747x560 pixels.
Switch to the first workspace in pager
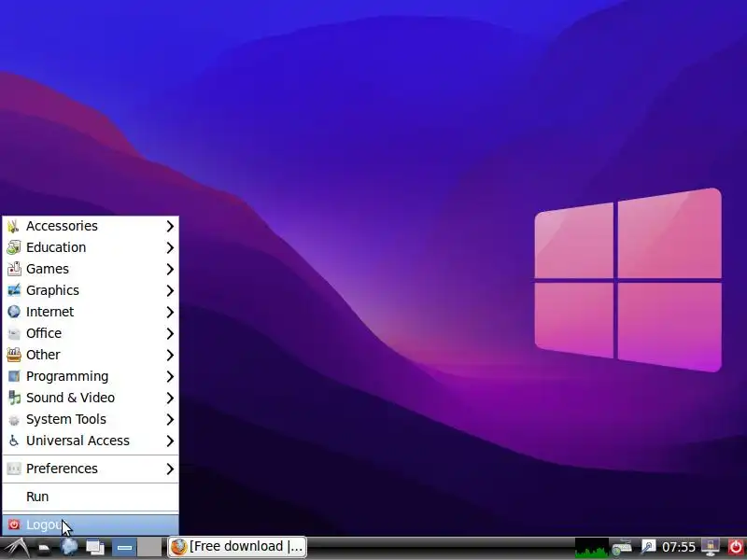[x=124, y=548]
